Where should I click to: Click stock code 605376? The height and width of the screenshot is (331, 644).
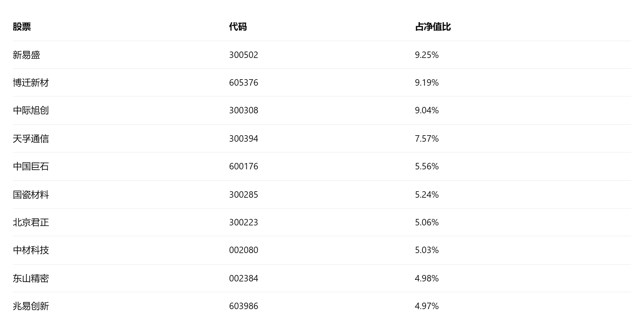tap(244, 83)
